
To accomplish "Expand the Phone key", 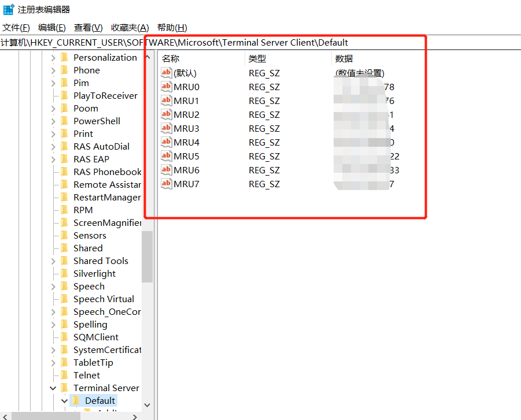I will (53, 70).
